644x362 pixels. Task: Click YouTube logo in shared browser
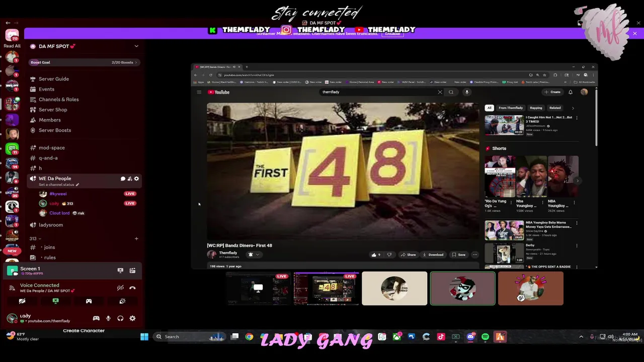(x=219, y=92)
